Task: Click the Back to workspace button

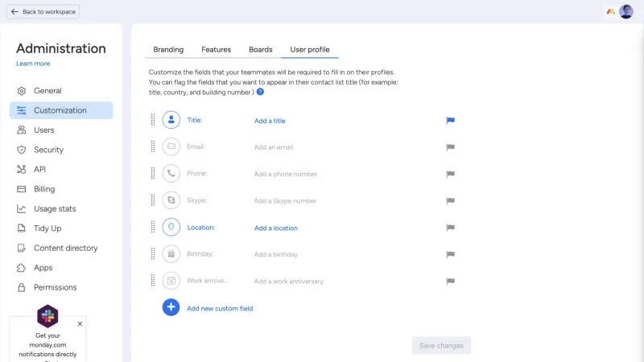Action: (x=43, y=12)
